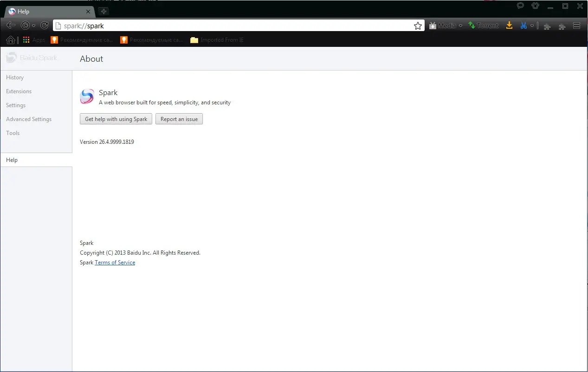Close the Help tab
The image size is (588, 372).
89,12
